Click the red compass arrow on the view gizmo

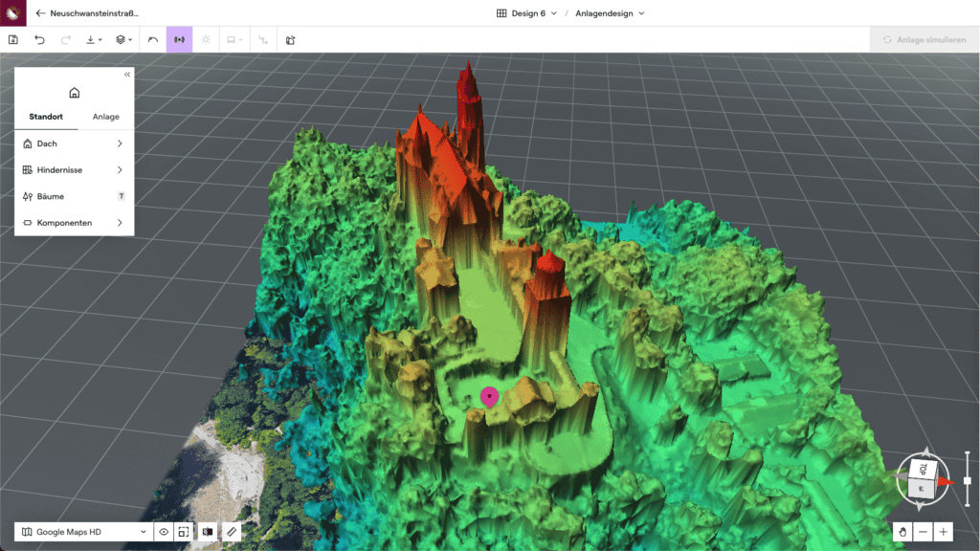pyautogui.click(x=945, y=481)
